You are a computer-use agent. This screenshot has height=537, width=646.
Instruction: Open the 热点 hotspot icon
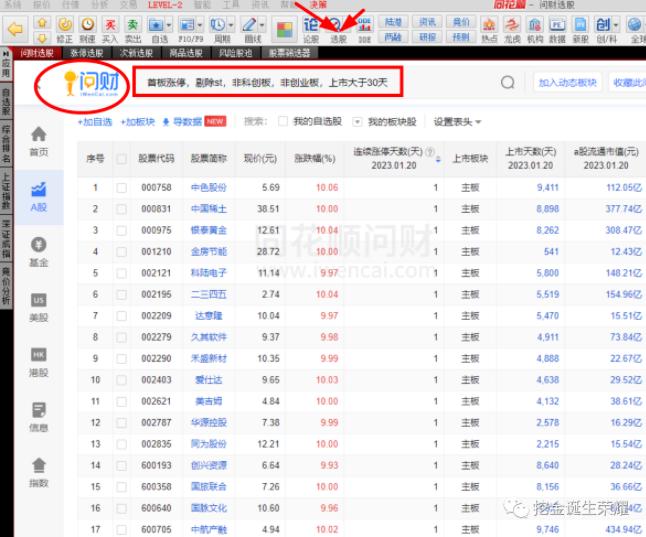pos(489,25)
